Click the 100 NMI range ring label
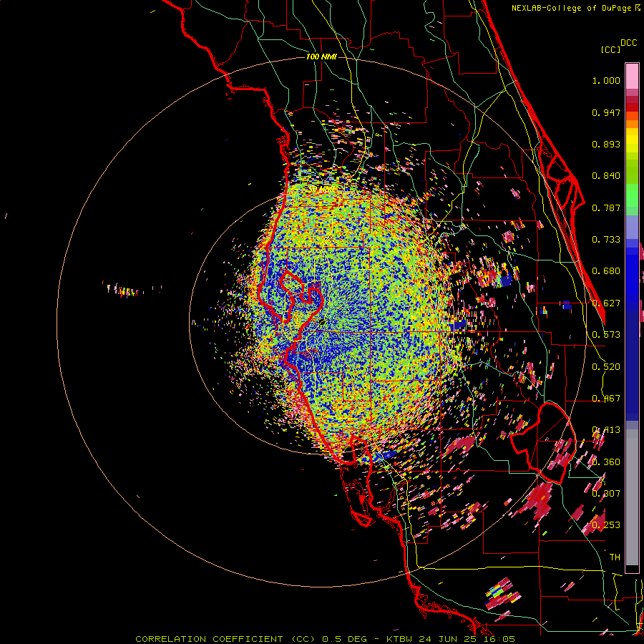The image size is (644, 644). pos(321,57)
